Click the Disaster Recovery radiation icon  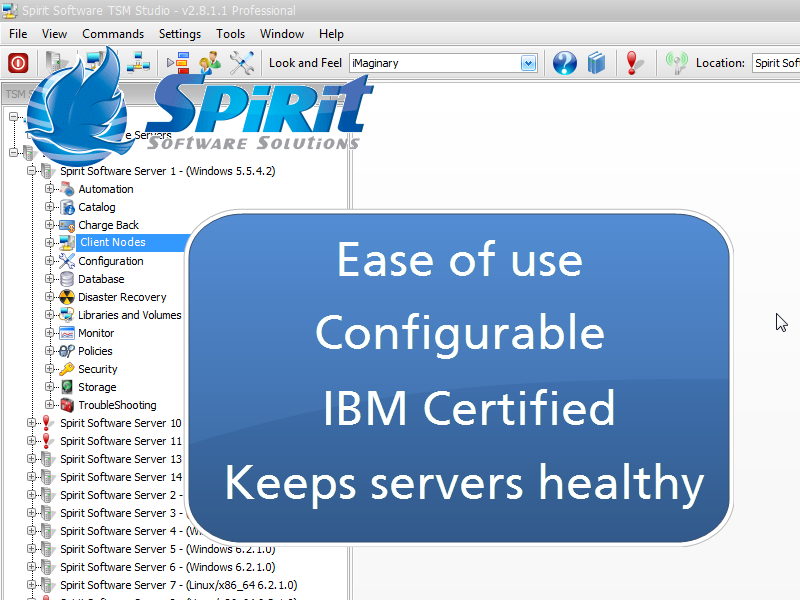67,297
